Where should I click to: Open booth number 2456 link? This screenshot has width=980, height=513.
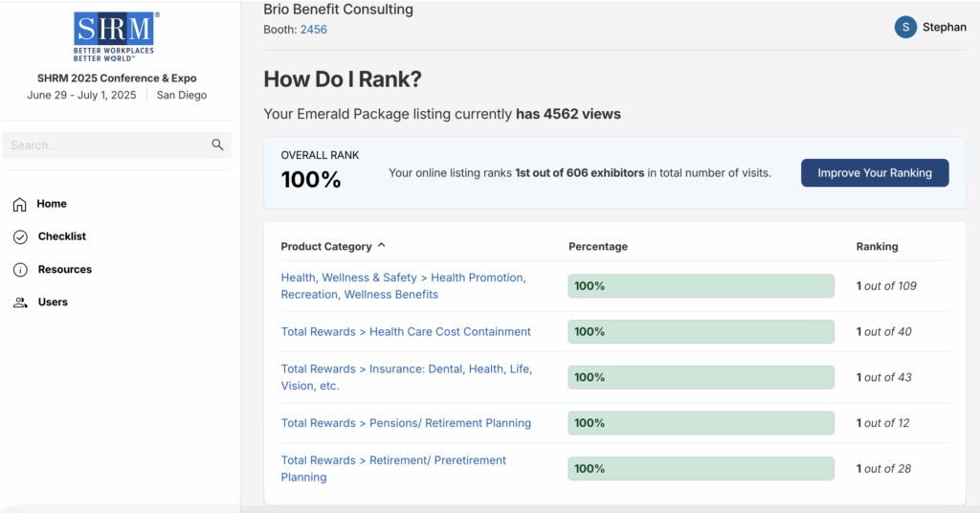pos(313,30)
